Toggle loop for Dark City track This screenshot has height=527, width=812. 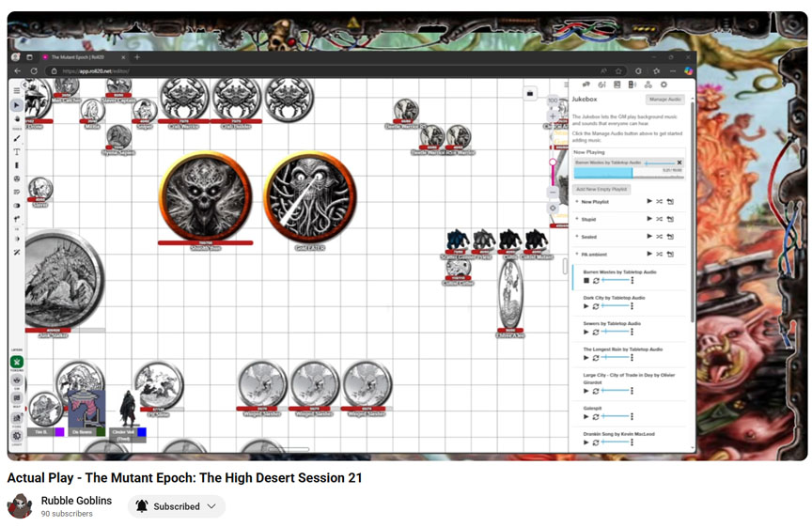tap(596, 306)
